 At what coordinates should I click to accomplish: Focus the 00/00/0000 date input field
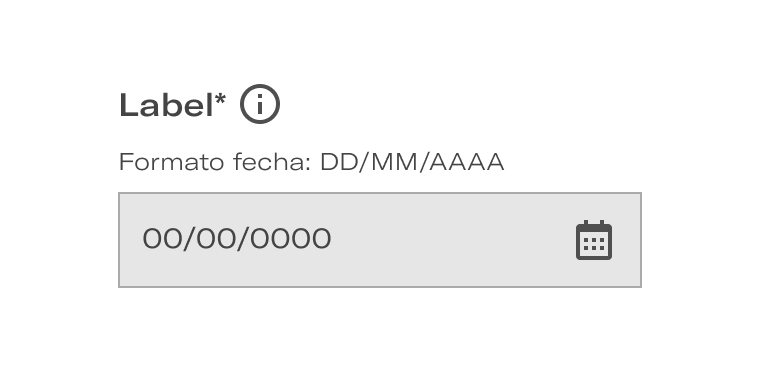pos(380,240)
